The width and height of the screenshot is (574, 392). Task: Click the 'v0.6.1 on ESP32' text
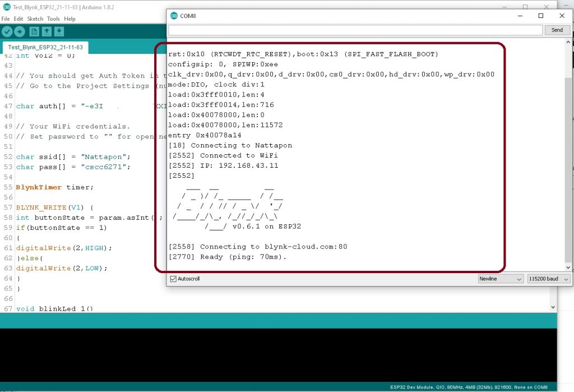267,227
